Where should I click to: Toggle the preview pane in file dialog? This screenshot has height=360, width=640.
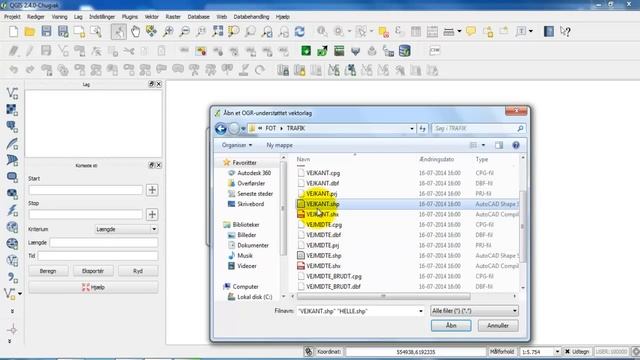pyautogui.click(x=499, y=145)
